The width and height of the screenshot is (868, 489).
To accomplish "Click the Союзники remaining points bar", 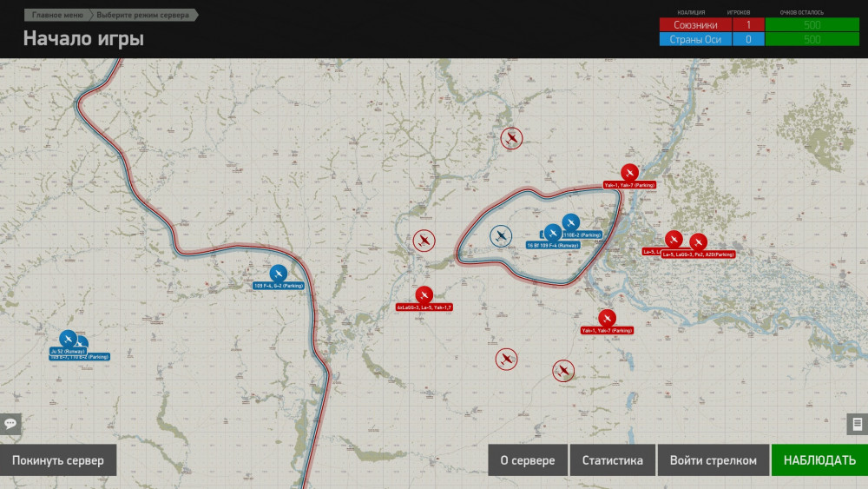I will (812, 25).
